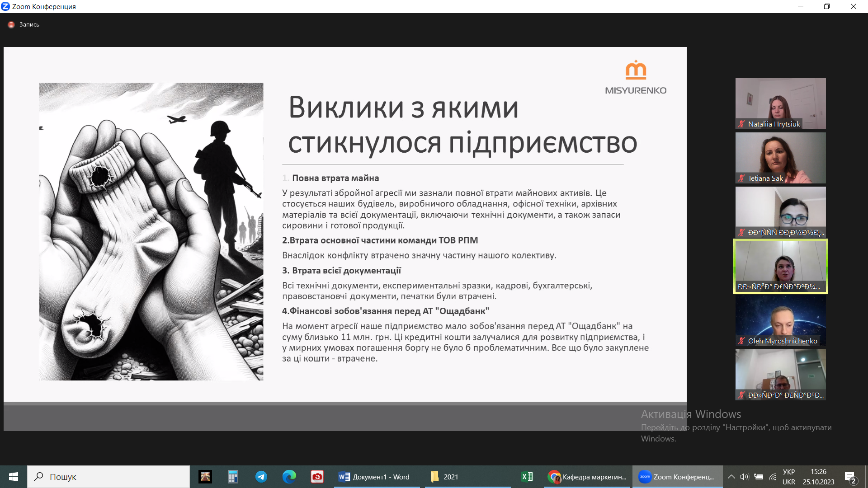Expand hidden icons chevron in system tray
This screenshot has width=868, height=488.
(x=731, y=477)
